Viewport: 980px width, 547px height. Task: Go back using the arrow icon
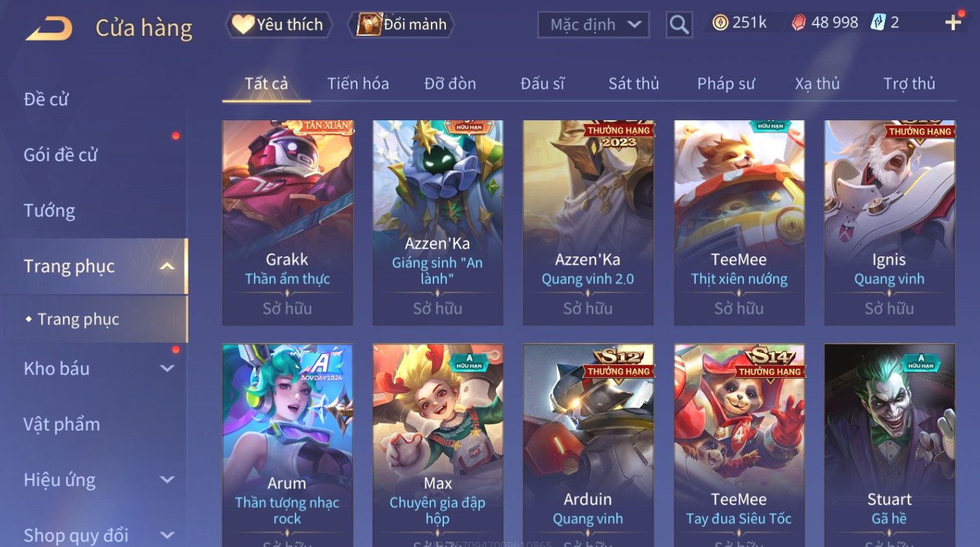[49, 29]
